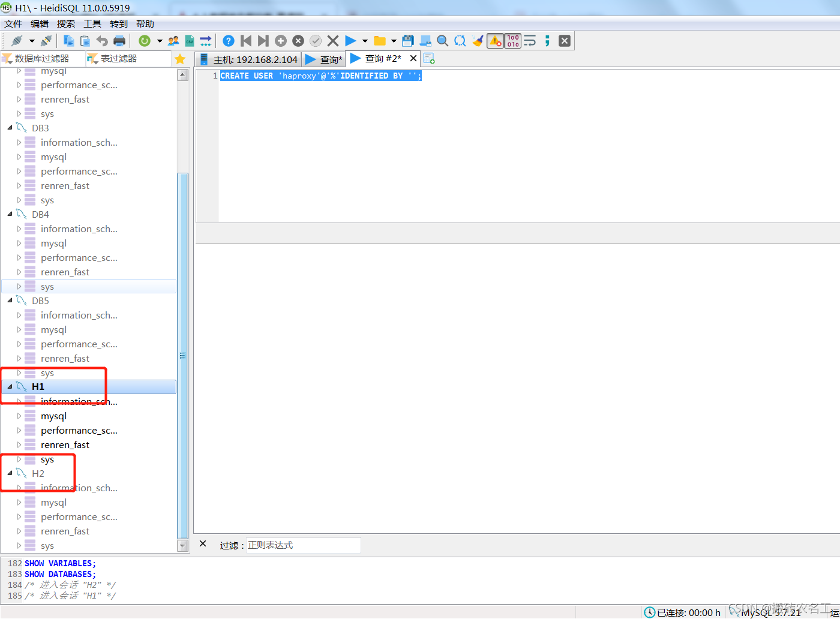This screenshot has height=619, width=840.
Task: Open refresh dropdown arrow
Action: click(x=160, y=41)
